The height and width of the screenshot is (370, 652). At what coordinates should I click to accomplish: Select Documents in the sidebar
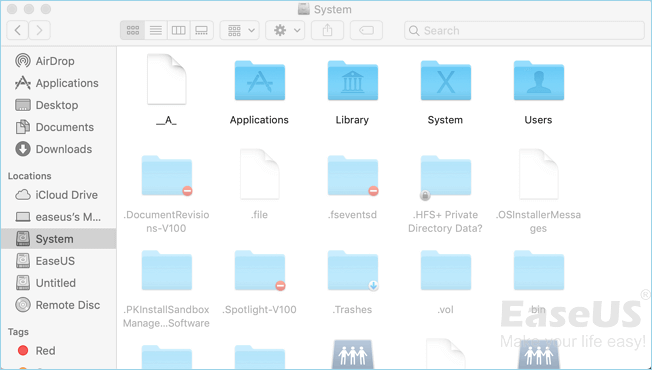(x=58, y=127)
